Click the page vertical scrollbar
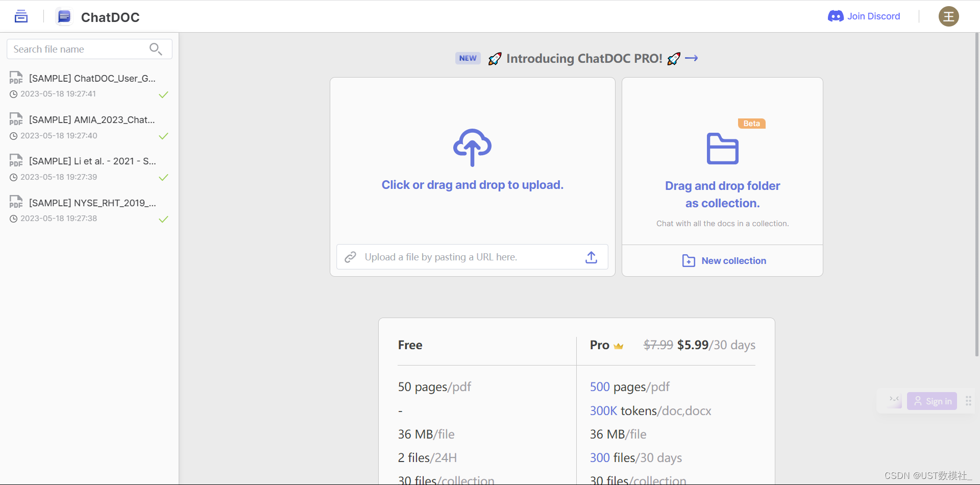Image resolution: width=980 pixels, height=485 pixels. click(x=977, y=194)
